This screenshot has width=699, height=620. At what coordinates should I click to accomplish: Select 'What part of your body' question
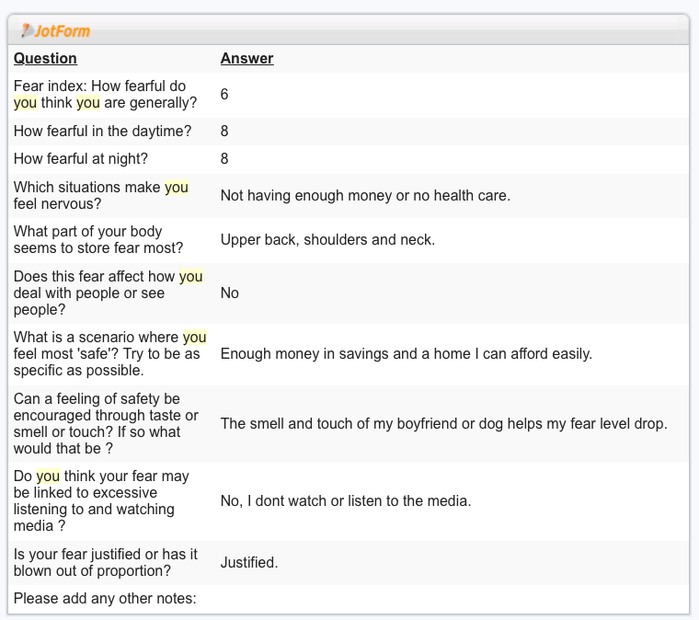coord(99,240)
